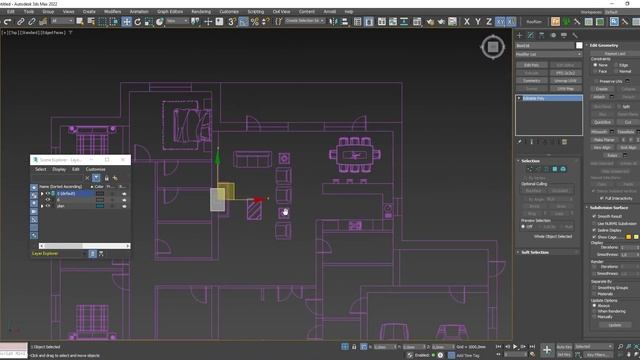Click the Redo arrow icon
This screenshot has width=640, height=360.
coord(7,22)
